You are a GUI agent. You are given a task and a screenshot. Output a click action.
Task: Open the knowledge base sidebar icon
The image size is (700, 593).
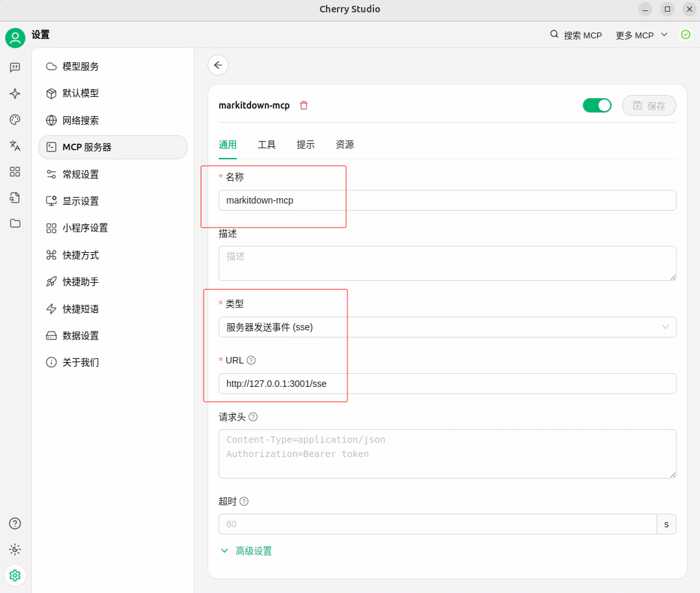[15, 198]
